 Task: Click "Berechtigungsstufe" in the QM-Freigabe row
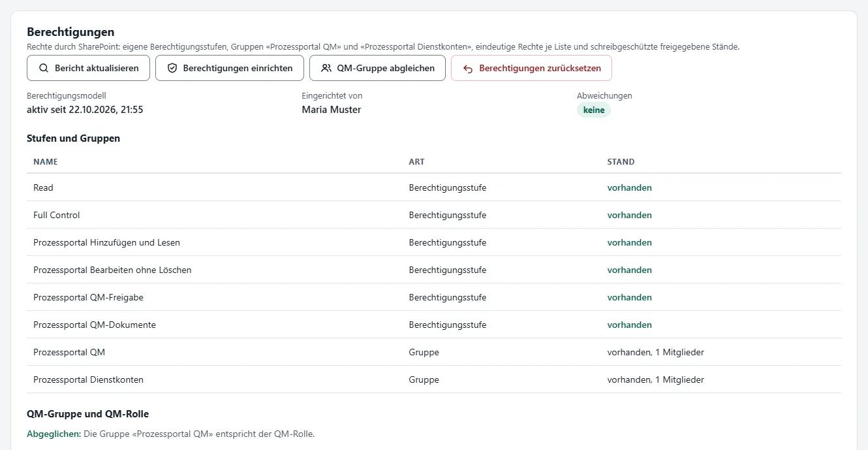(447, 297)
